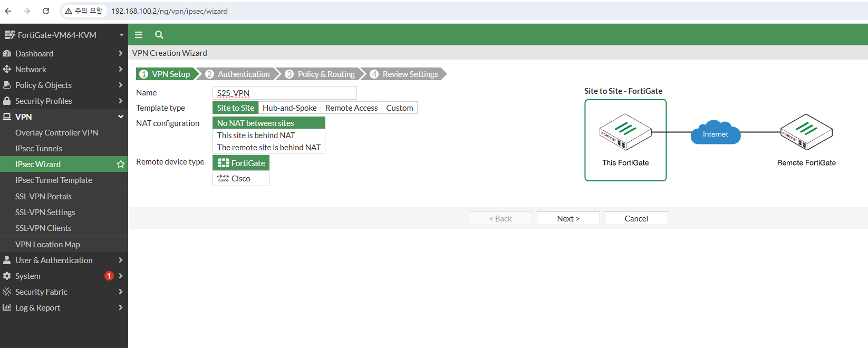Expand the Security Profiles chevron

[121, 101]
